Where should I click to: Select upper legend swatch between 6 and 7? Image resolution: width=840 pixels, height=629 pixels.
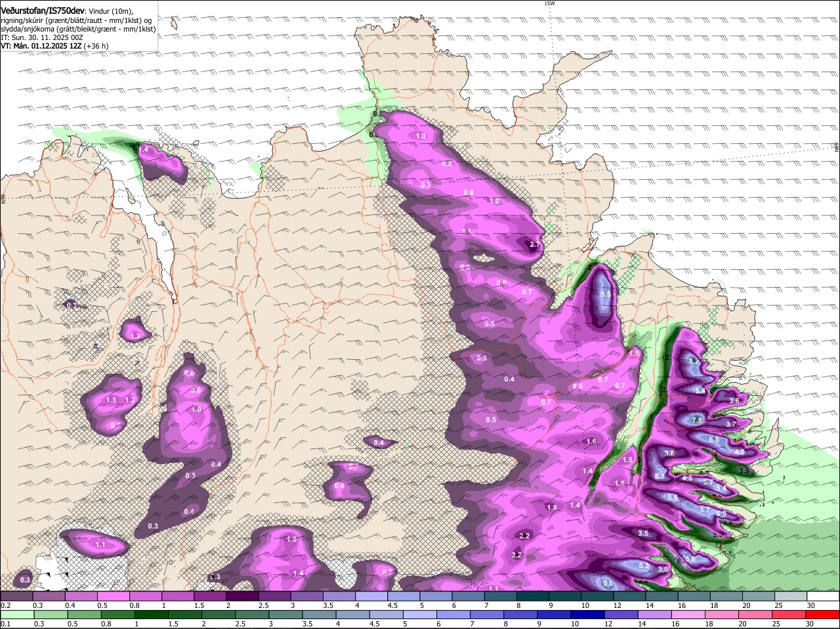469,596
